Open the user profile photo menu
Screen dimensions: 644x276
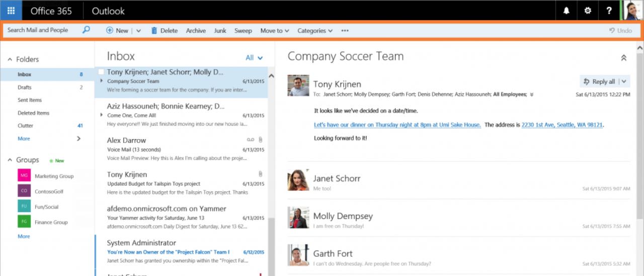[632, 11]
